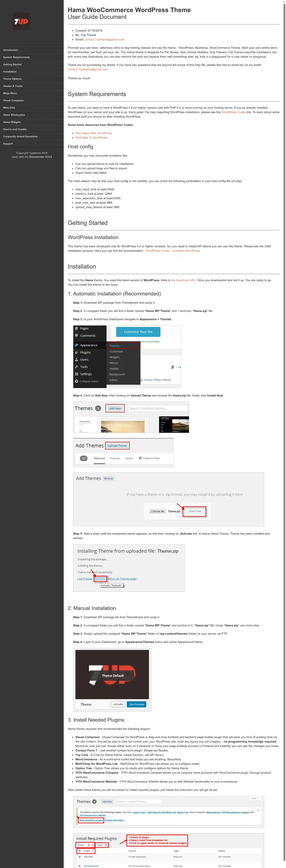Open Hama Shortcodes in the sidebar
This screenshot has width=286, height=868.
pos(32,115)
